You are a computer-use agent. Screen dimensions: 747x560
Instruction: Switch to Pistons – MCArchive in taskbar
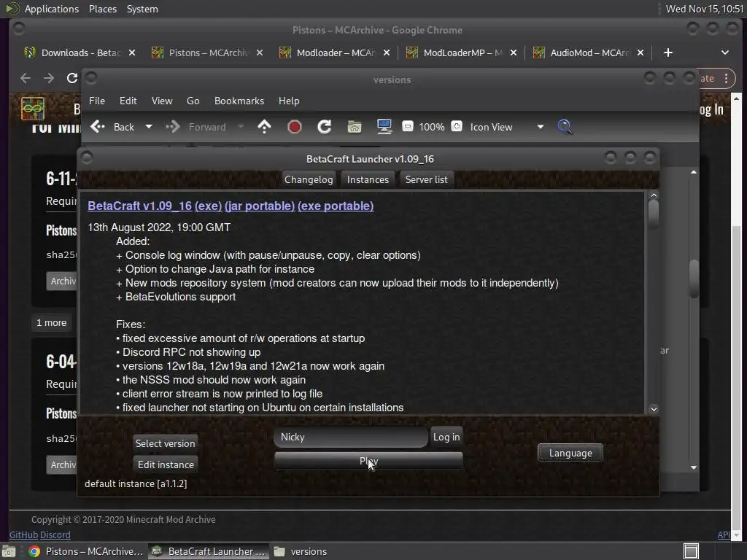(85, 551)
